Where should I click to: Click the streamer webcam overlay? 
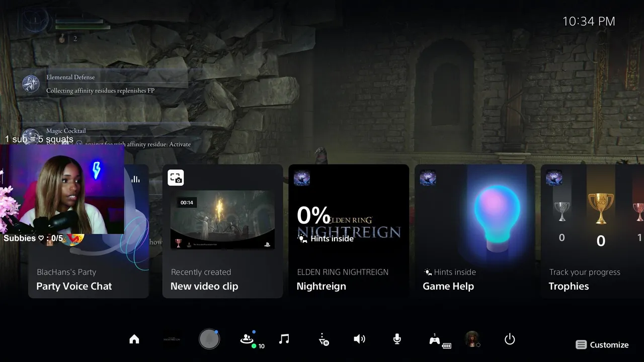62,190
